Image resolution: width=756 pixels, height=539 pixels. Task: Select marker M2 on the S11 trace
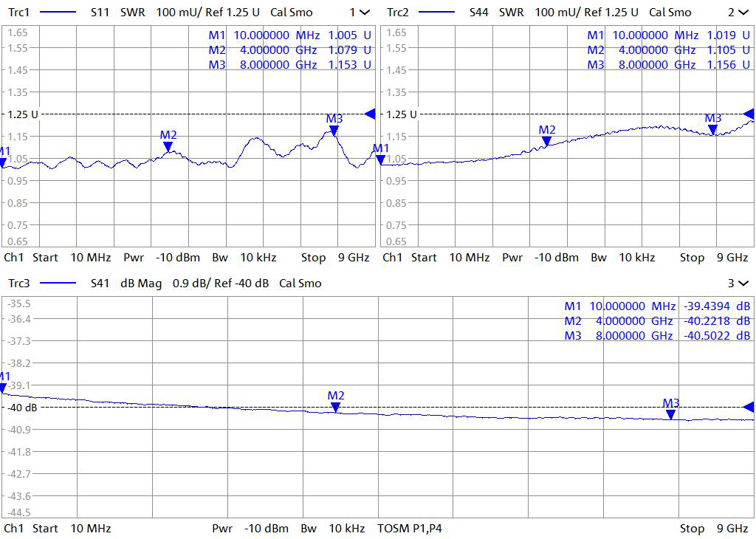(168, 145)
